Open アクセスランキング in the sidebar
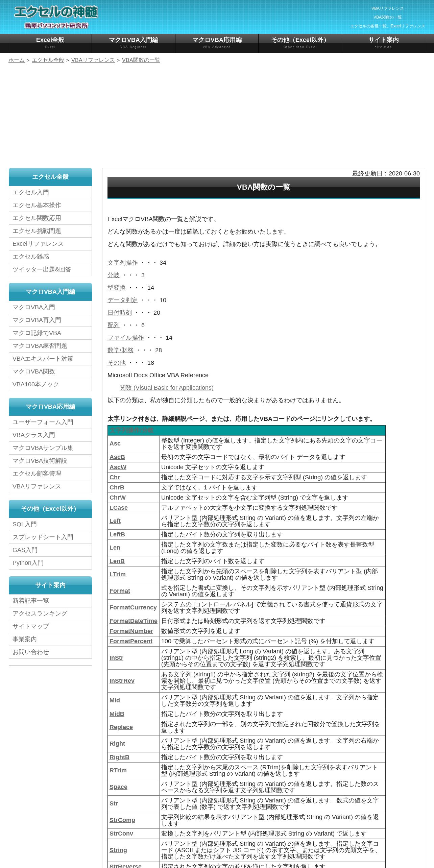This screenshot has height=868, width=434. [x=50, y=613]
